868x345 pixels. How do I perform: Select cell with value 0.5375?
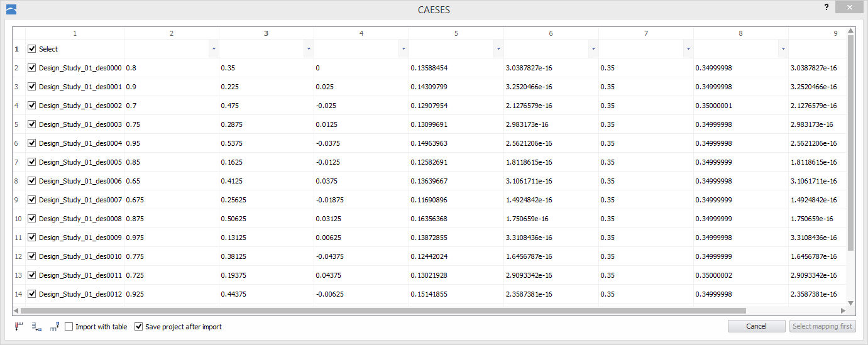[266, 143]
